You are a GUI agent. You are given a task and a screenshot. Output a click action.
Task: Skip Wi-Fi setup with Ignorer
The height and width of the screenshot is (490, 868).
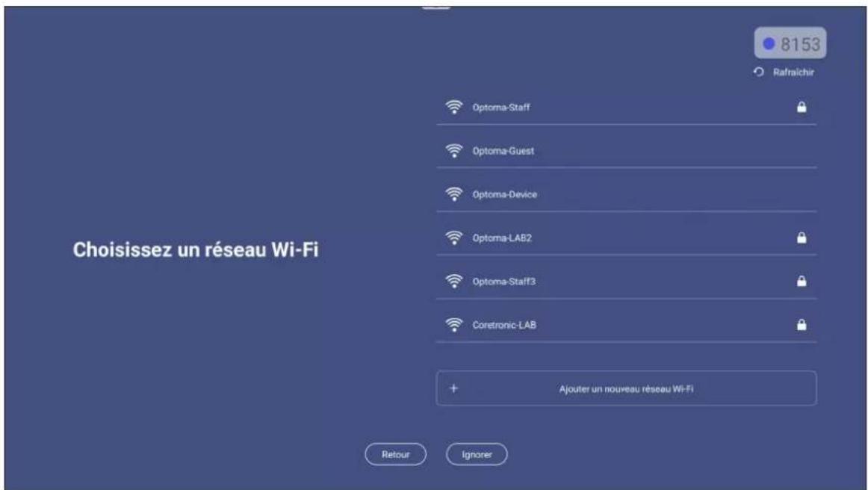pyautogui.click(x=477, y=455)
